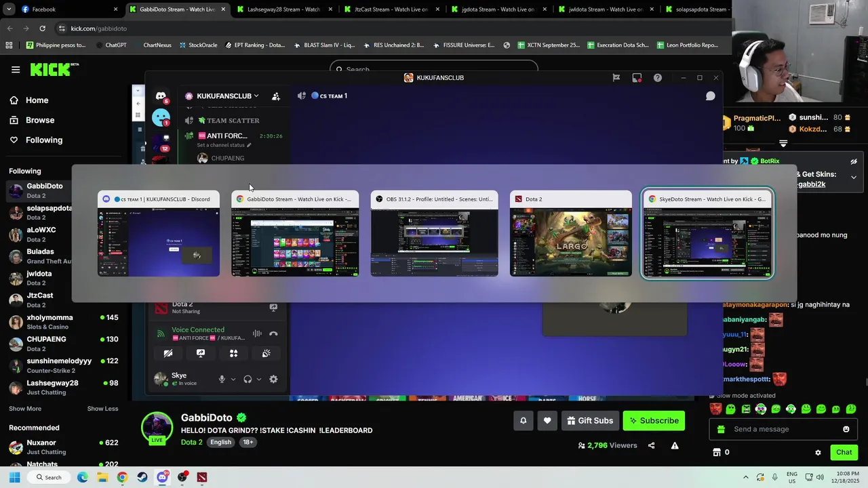Select Discord CS TEAM 1 window thumbnail
This screenshot has width=868, height=488.
pyautogui.click(x=159, y=234)
